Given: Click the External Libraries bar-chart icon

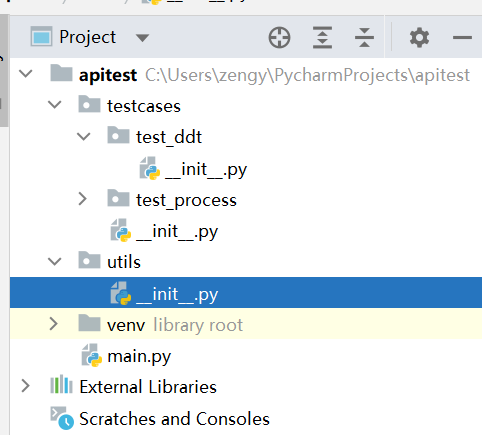Looking at the screenshot, I should tap(61, 385).
